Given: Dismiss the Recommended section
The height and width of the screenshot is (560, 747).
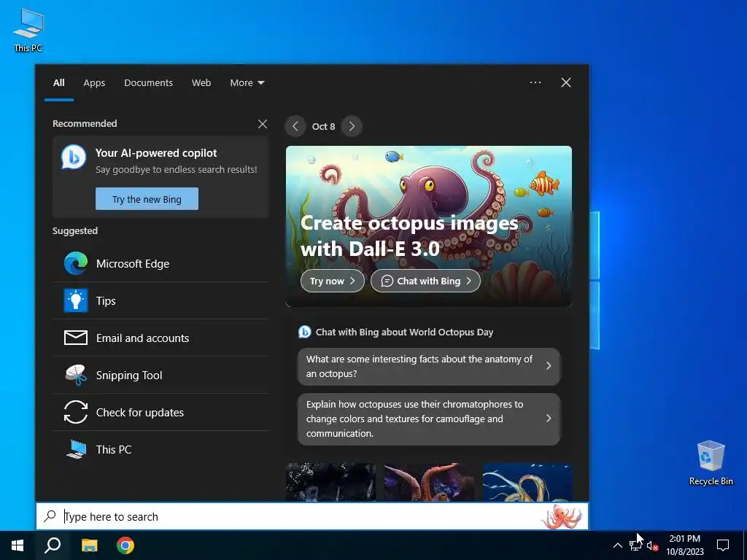Looking at the screenshot, I should 263,124.
